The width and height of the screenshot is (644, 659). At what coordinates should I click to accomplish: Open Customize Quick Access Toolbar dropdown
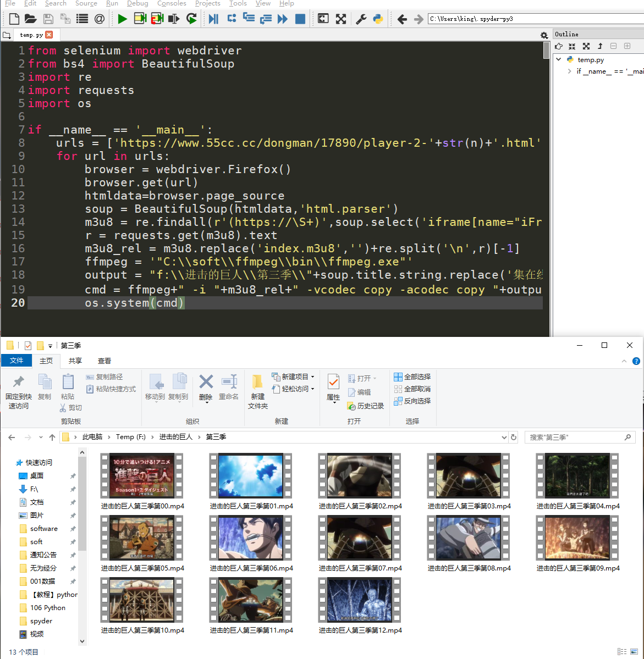point(50,346)
